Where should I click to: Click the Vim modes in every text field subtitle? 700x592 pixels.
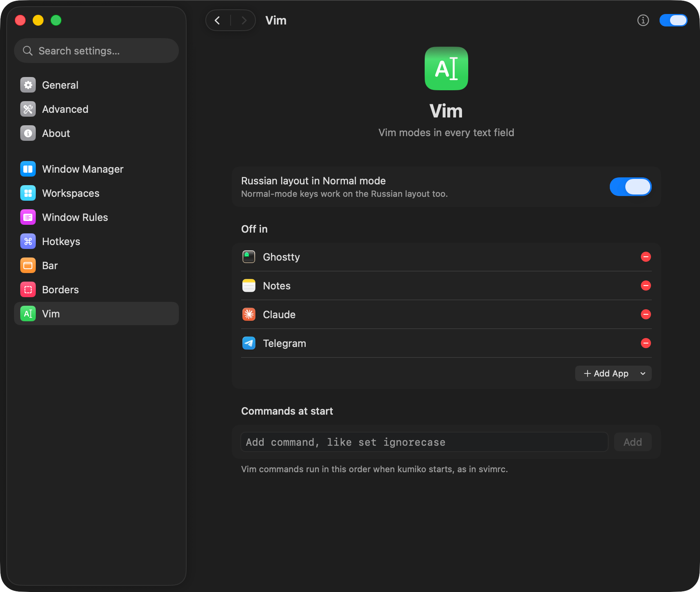tap(446, 133)
